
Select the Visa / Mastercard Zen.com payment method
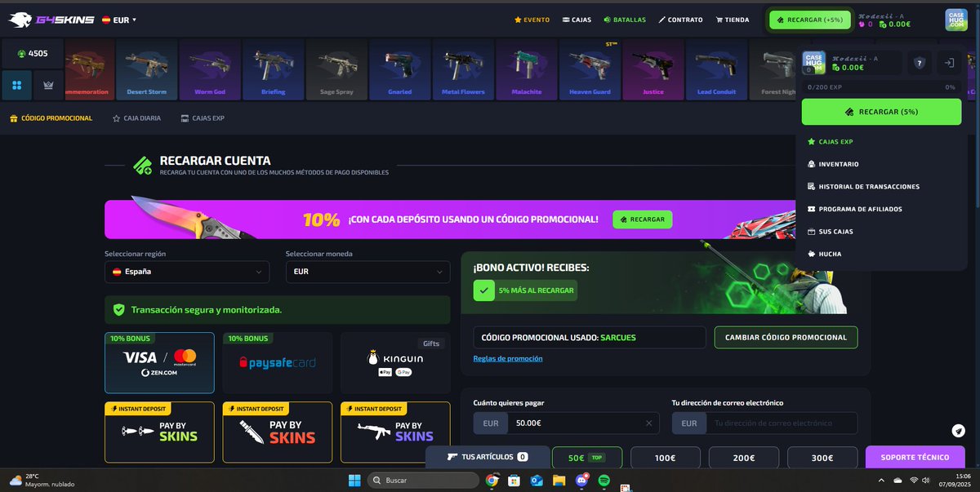pyautogui.click(x=159, y=362)
